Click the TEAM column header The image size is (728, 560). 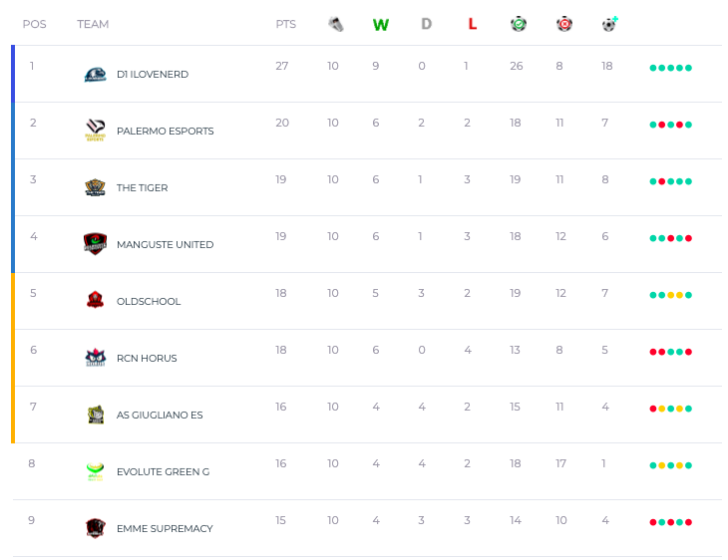pyautogui.click(x=93, y=24)
